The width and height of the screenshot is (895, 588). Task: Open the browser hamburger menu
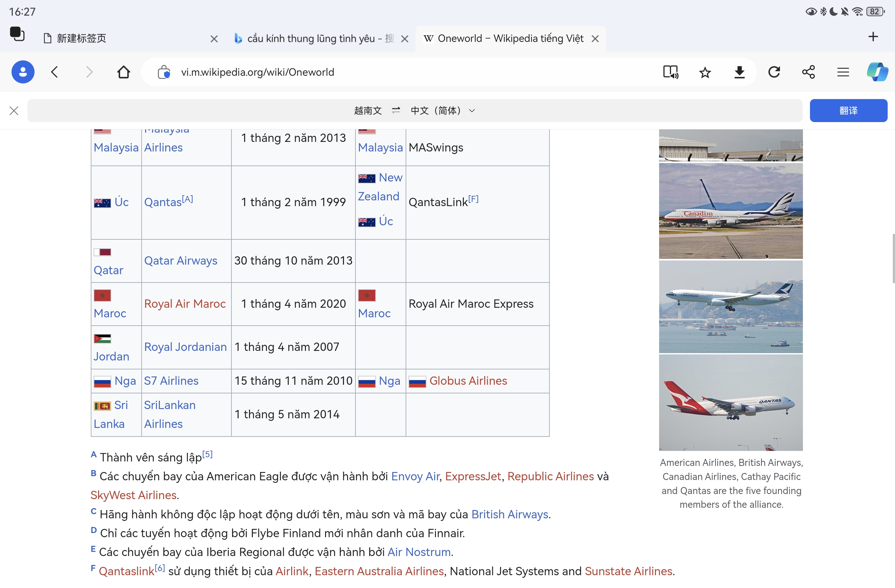(x=843, y=72)
